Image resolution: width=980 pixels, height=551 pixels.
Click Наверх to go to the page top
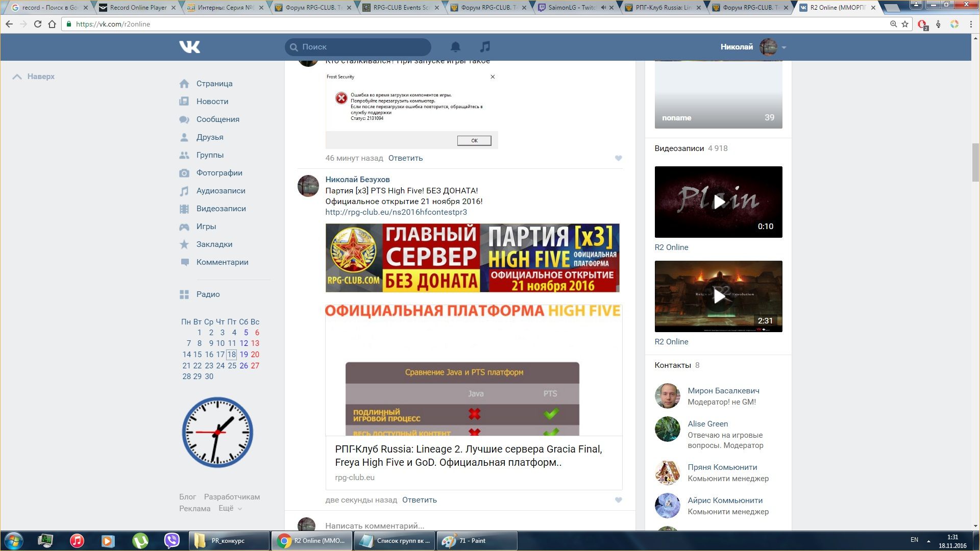[x=34, y=77]
